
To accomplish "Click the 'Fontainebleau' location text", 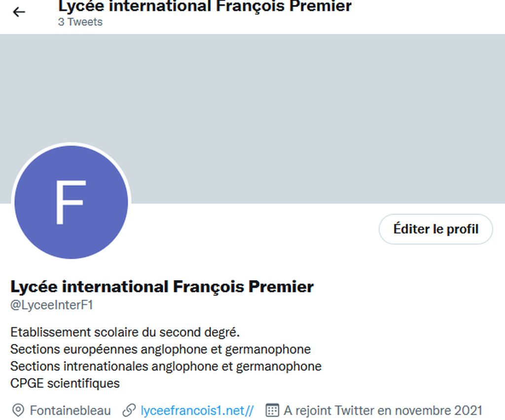I will pos(71,410).
